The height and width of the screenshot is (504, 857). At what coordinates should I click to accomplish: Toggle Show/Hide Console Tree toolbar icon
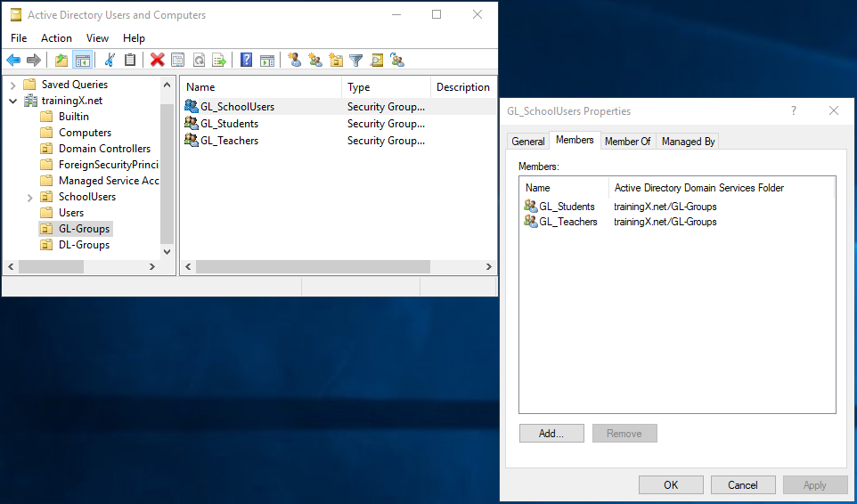[x=83, y=60]
